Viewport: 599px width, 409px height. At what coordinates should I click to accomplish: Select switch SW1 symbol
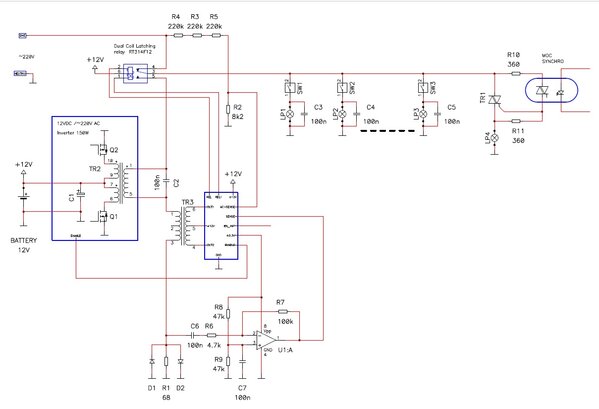(x=290, y=87)
